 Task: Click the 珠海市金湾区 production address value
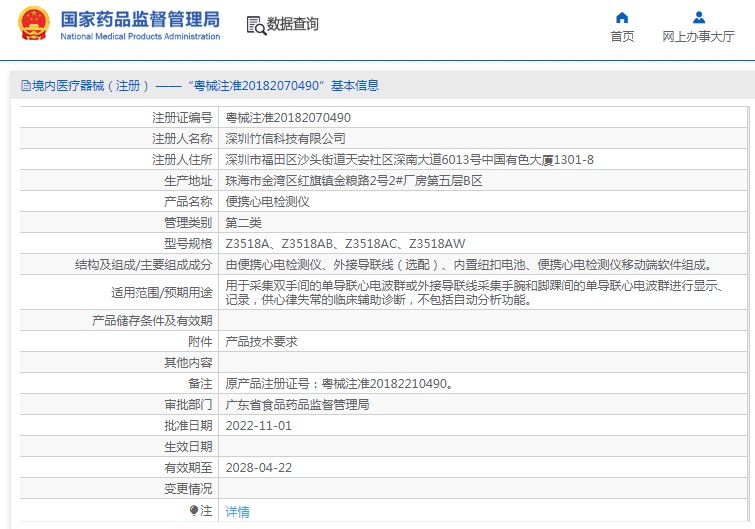tap(354, 181)
